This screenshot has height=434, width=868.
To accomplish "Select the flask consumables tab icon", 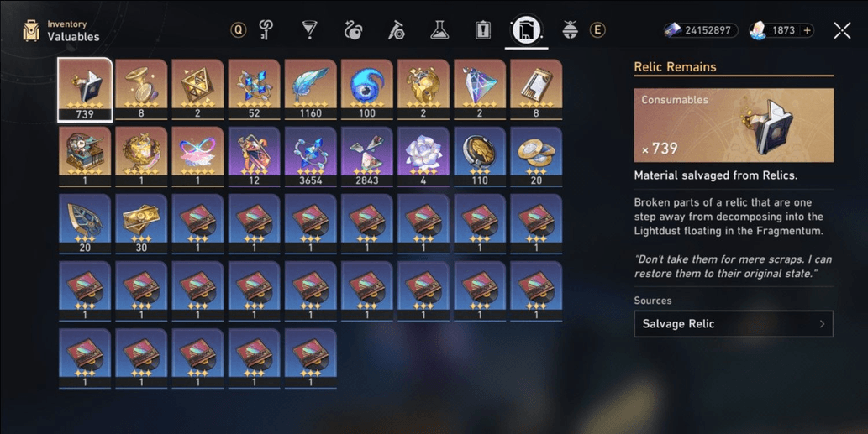I will [x=439, y=30].
